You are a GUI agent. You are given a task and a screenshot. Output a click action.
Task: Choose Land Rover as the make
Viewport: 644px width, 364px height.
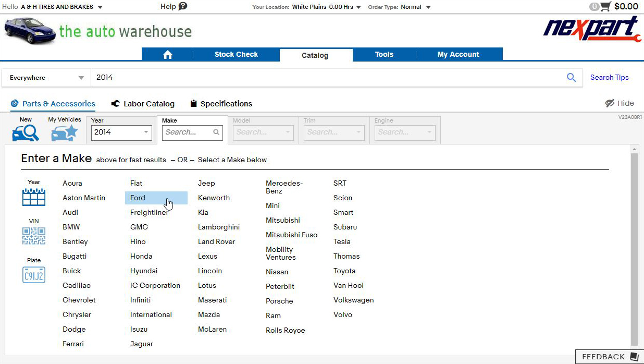pyautogui.click(x=217, y=241)
